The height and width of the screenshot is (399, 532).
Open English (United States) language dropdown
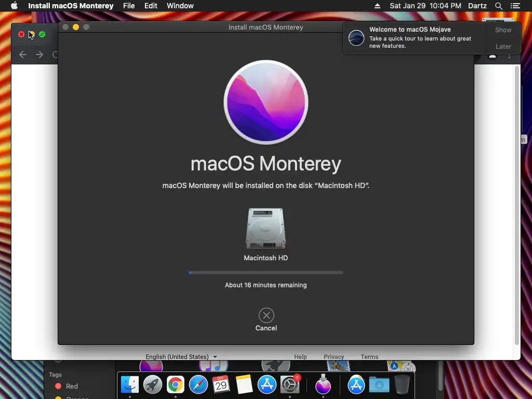coord(181,356)
